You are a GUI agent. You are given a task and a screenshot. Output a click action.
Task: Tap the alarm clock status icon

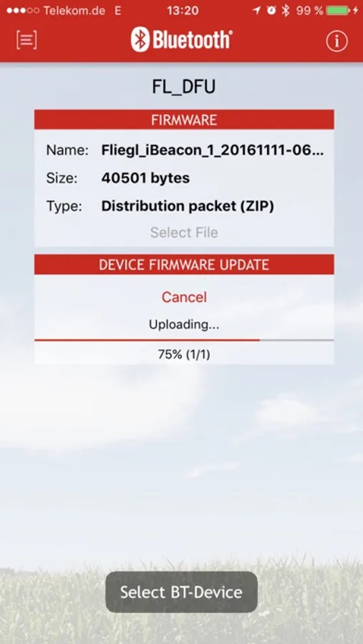(x=271, y=11)
